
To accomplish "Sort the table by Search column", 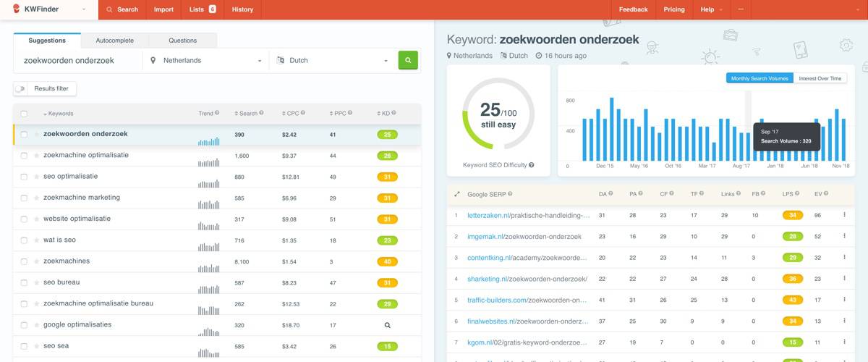I will [x=246, y=114].
